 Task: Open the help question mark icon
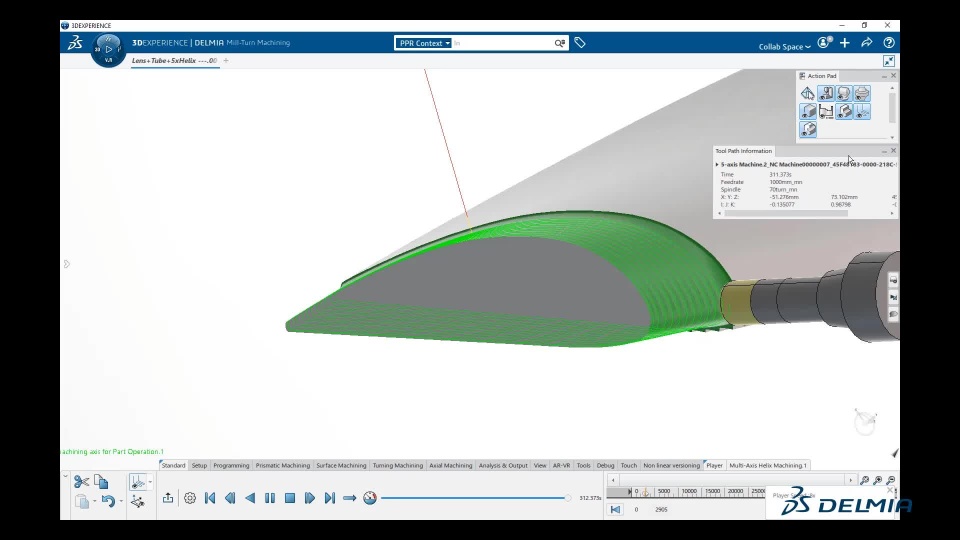[889, 43]
